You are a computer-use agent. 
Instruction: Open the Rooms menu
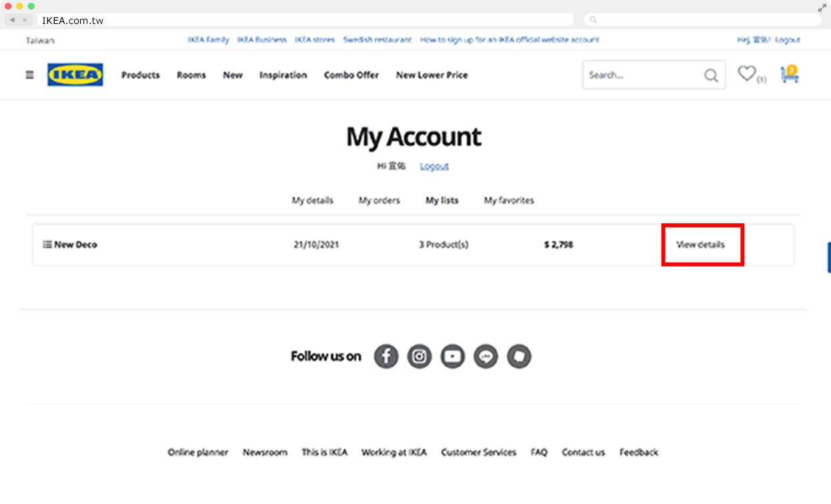click(191, 75)
